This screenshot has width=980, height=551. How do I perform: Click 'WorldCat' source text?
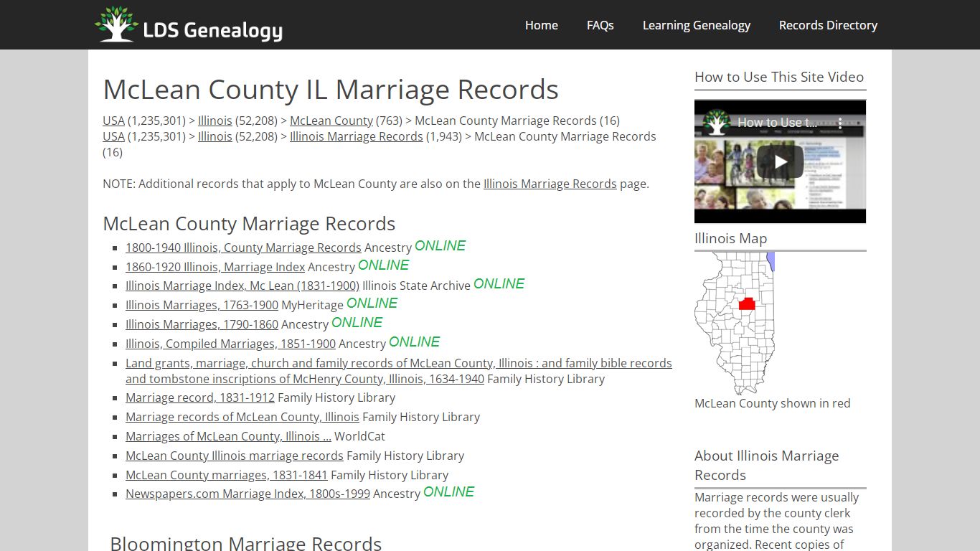pos(359,436)
